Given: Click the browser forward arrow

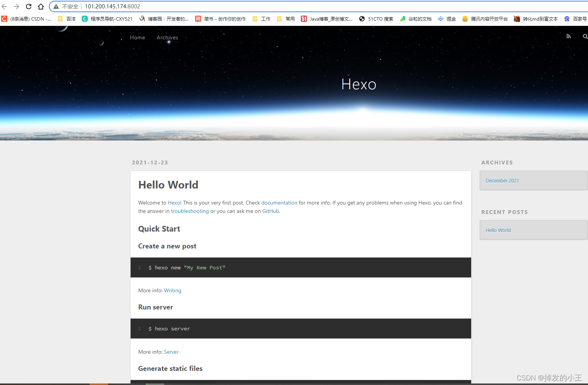Looking at the screenshot, I should click(16, 6).
